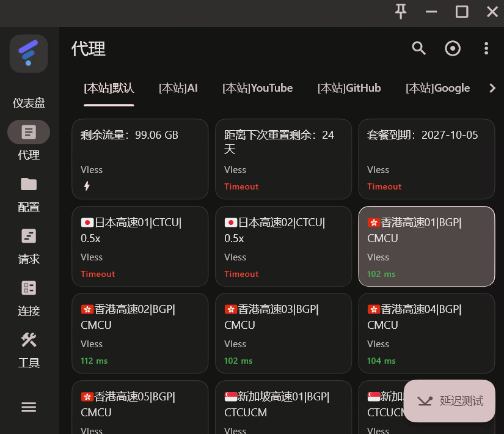The height and width of the screenshot is (434, 504).
Task: Minimize the window
Action: [x=431, y=12]
